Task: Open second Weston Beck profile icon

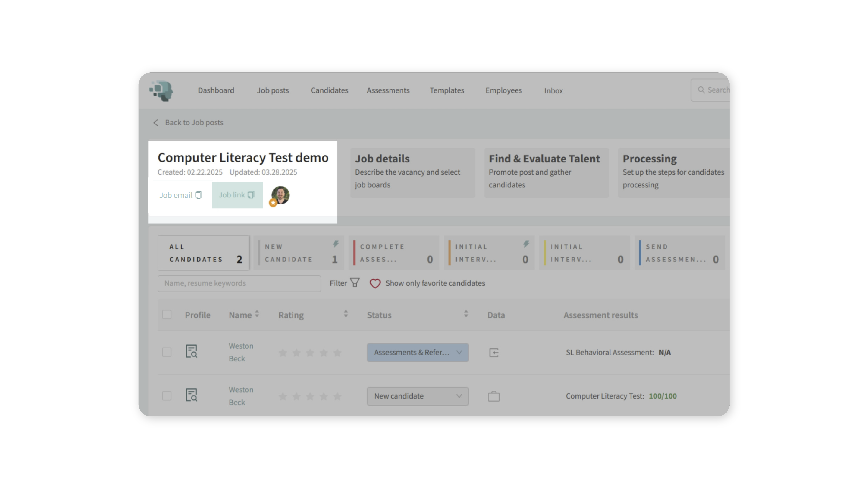Action: [191, 395]
